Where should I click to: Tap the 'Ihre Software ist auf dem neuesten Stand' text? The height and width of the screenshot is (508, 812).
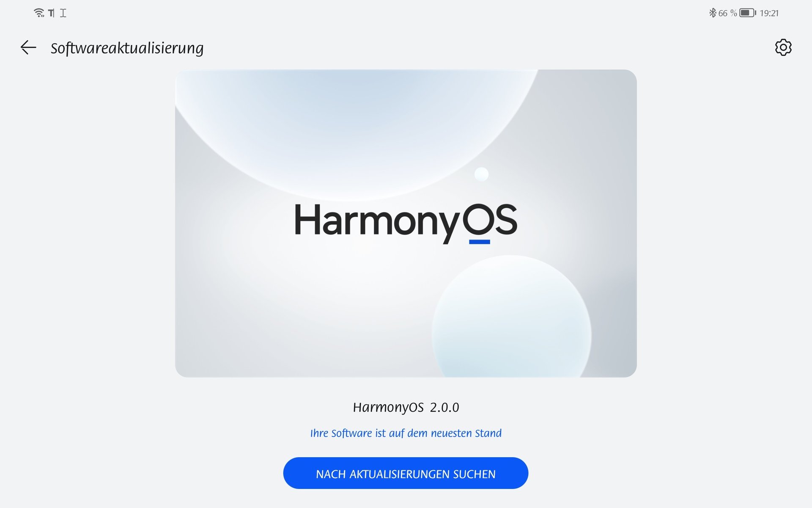(x=406, y=433)
